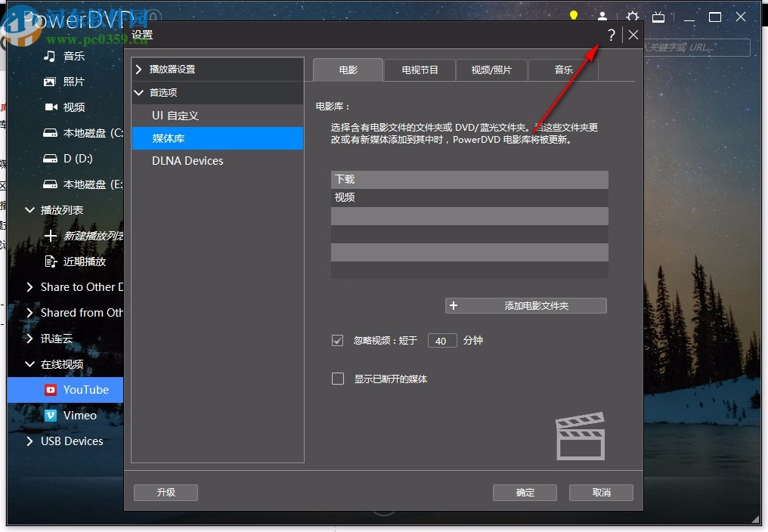Viewport: 768px width, 532px height.
Task: Switch to the 电视节目 tab
Action: coord(420,69)
